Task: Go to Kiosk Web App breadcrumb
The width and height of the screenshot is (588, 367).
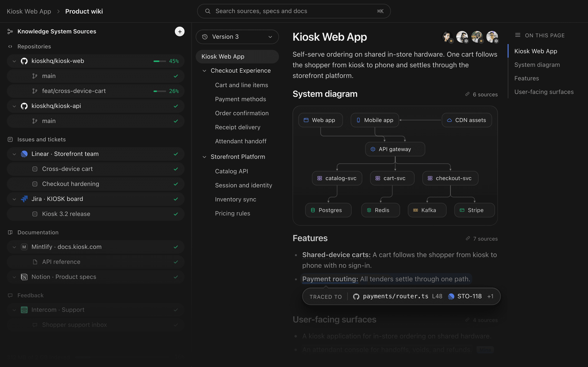Action: click(x=29, y=11)
